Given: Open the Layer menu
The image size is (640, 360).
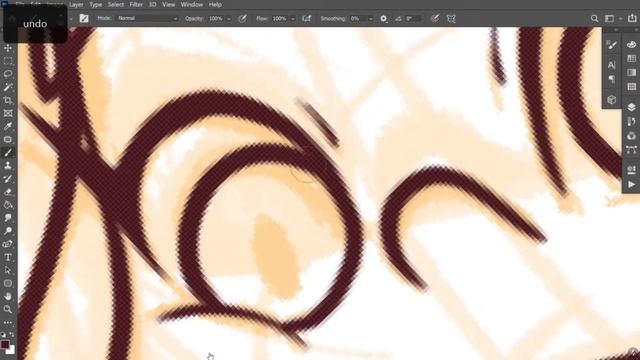Looking at the screenshot, I should coord(76,4).
